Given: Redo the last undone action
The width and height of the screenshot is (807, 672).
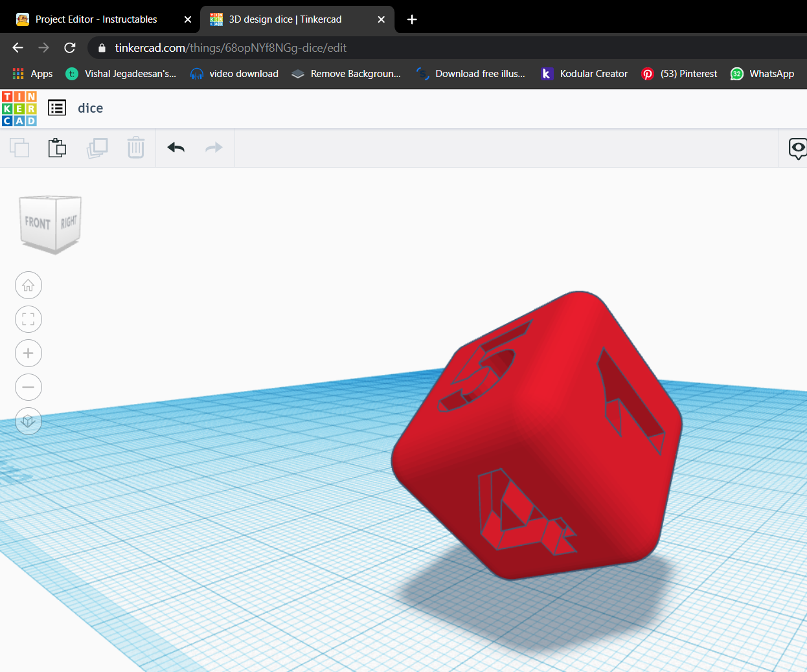Looking at the screenshot, I should pyautogui.click(x=213, y=148).
